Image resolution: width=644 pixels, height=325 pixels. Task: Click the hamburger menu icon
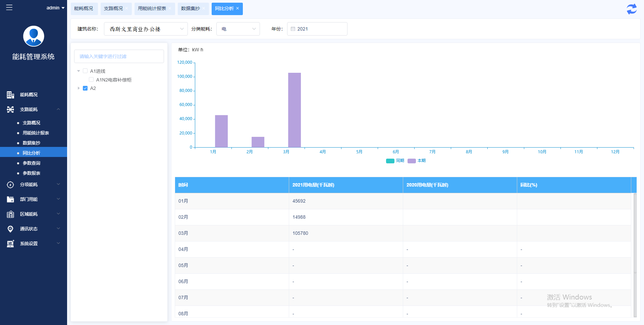(9, 7)
